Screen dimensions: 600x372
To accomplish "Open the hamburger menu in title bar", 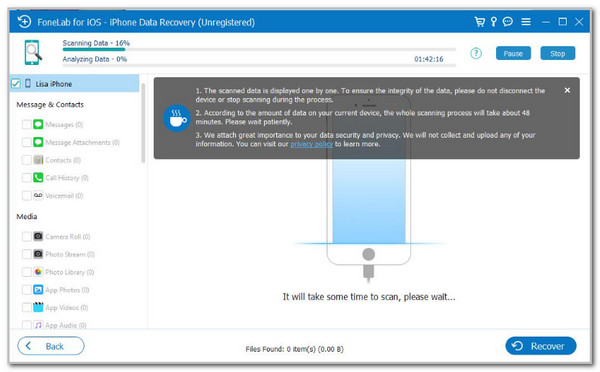I will pos(526,22).
